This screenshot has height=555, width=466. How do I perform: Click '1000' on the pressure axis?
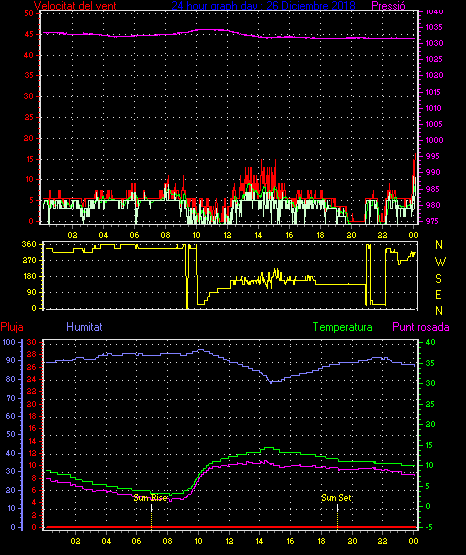click(x=434, y=140)
